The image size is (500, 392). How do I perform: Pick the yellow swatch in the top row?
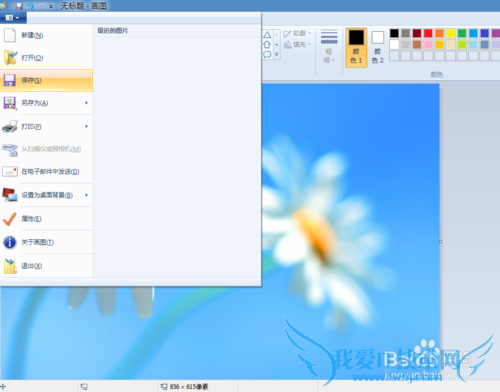[451, 33]
